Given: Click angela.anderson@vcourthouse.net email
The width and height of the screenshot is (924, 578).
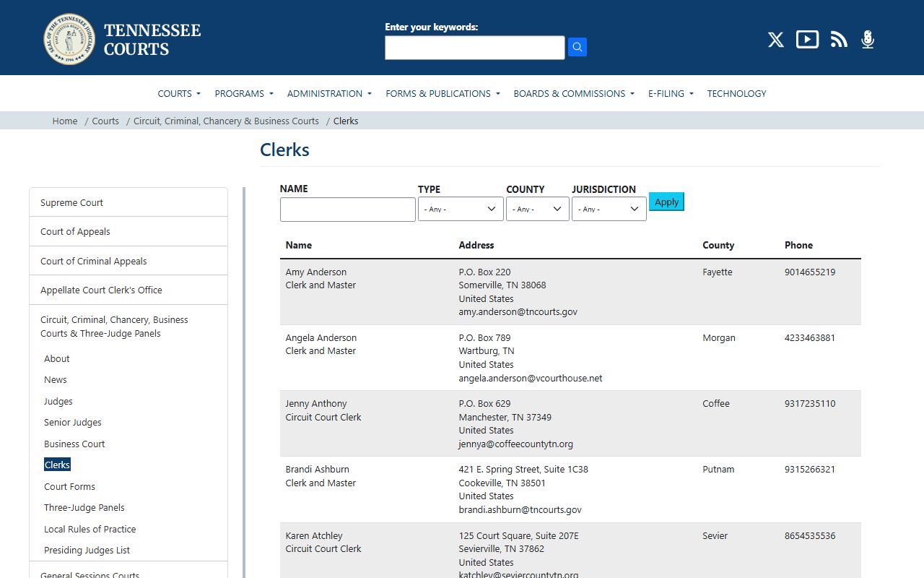Looking at the screenshot, I should click(531, 378).
